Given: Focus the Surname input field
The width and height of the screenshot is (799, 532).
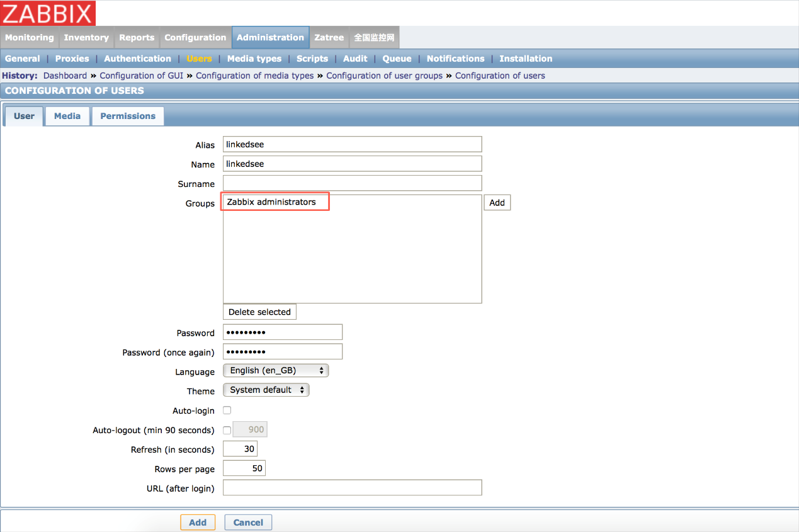Looking at the screenshot, I should pos(353,183).
